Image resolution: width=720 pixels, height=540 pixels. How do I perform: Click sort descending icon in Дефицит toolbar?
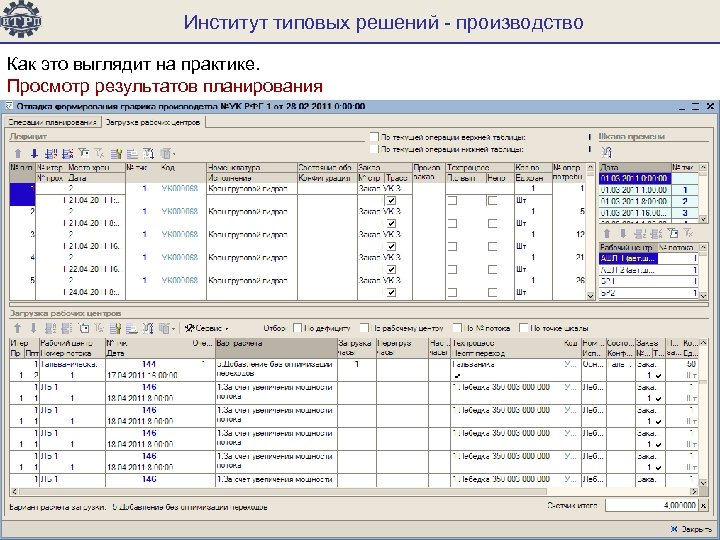[68, 154]
